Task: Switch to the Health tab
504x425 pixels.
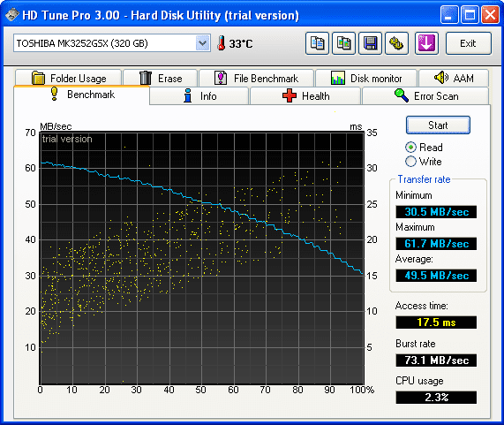Action: point(305,96)
